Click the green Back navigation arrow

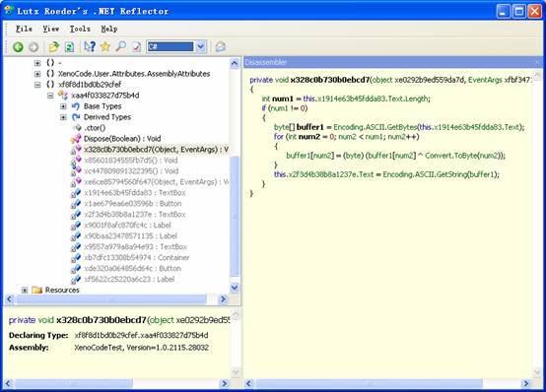click(18, 46)
